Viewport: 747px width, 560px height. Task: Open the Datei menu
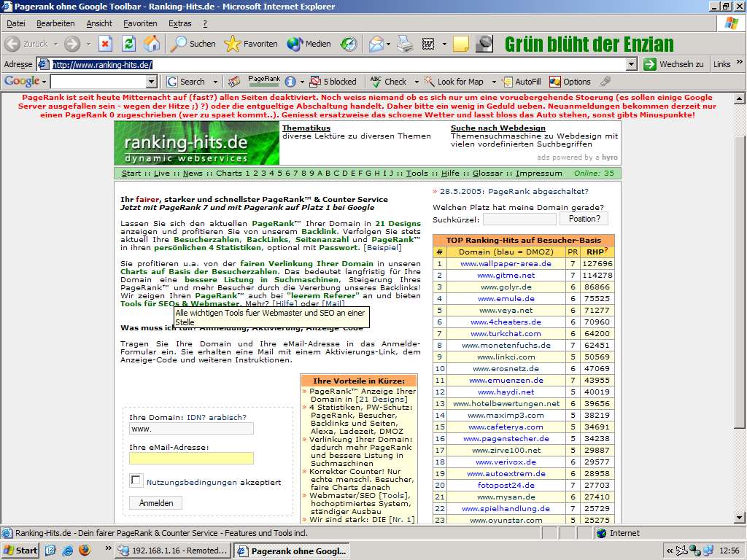coord(16,23)
